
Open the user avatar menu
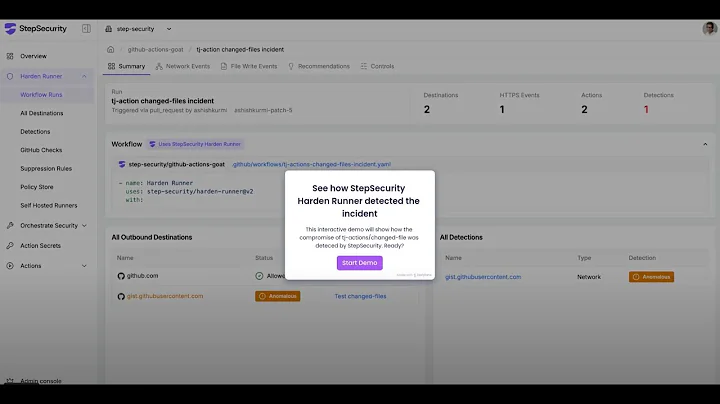click(709, 28)
